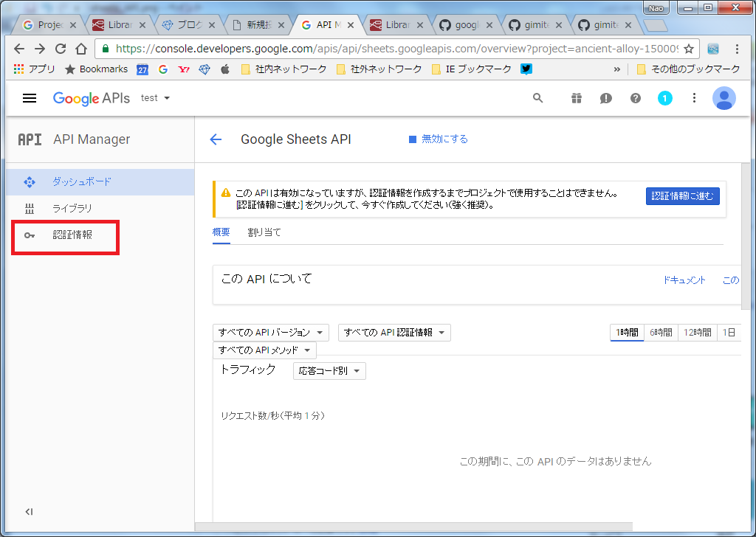
Task: Open the アプリ apps shortcut
Action: coord(34,69)
